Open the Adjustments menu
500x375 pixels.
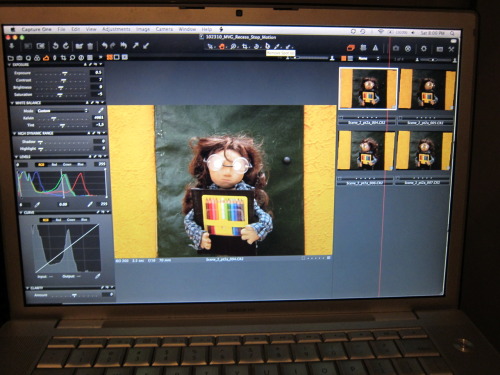pyautogui.click(x=116, y=29)
